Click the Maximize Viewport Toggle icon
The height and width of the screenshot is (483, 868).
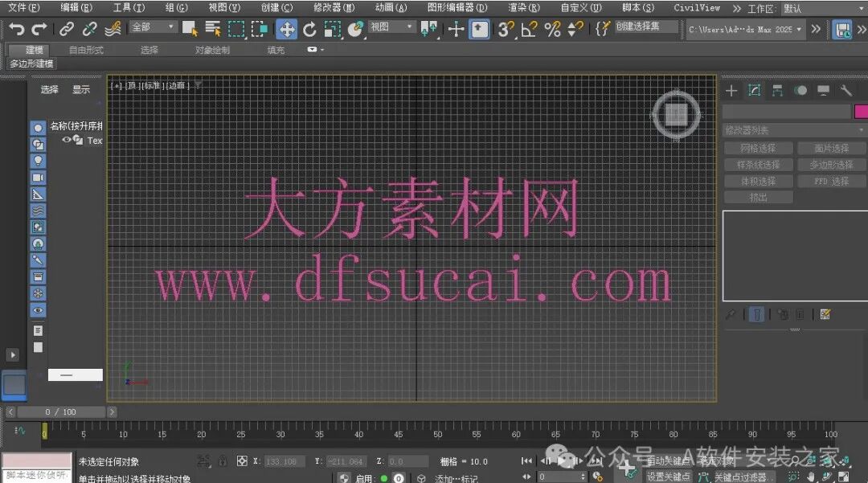click(x=842, y=477)
